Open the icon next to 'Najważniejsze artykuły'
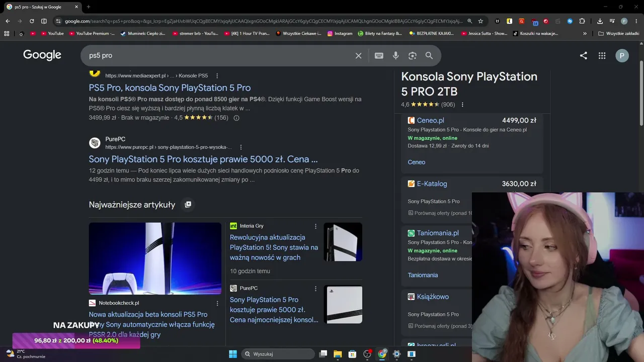Viewport: 644px width, 362px height. tap(188, 205)
